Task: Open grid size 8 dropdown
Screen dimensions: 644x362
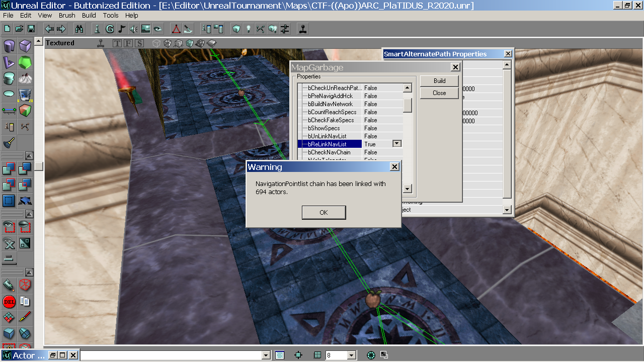Action: point(351,355)
